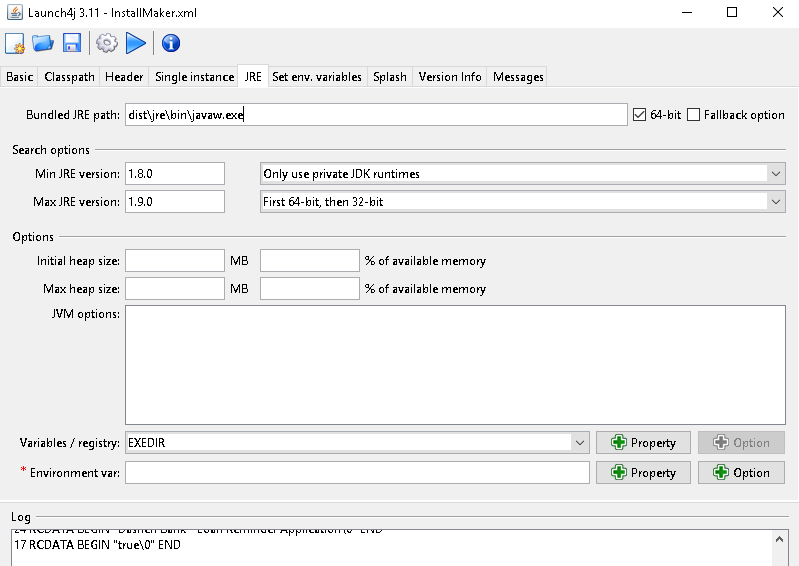This screenshot has width=799, height=566.
Task: Click log line '17 RCDATA BEGIN "true\0" END'
Action: pos(97,545)
